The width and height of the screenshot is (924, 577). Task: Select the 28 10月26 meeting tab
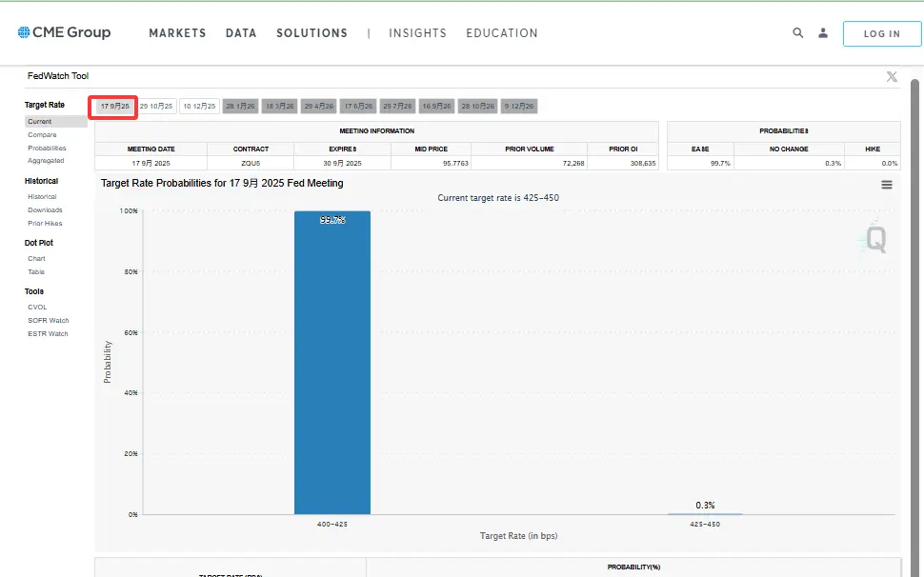(478, 107)
